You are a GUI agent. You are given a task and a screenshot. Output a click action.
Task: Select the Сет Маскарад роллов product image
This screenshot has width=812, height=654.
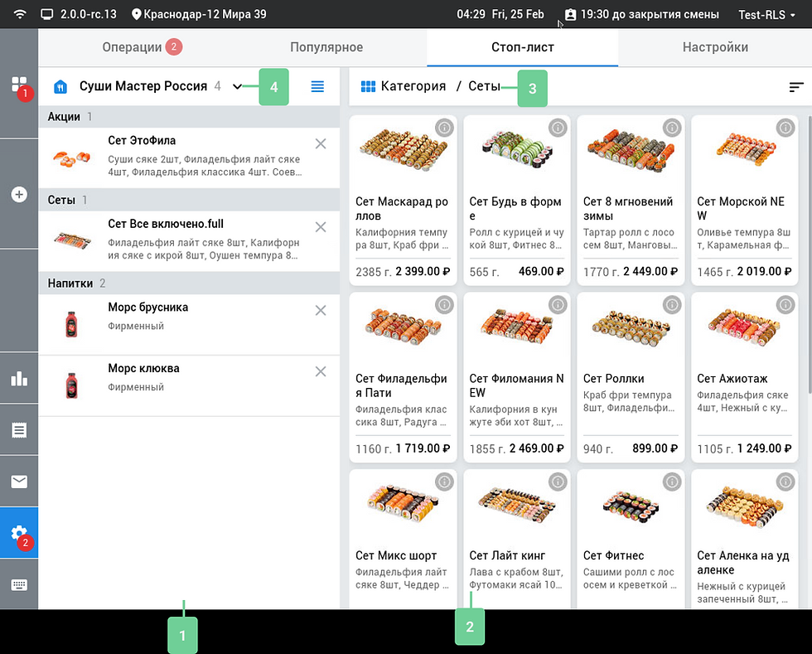pyautogui.click(x=403, y=149)
